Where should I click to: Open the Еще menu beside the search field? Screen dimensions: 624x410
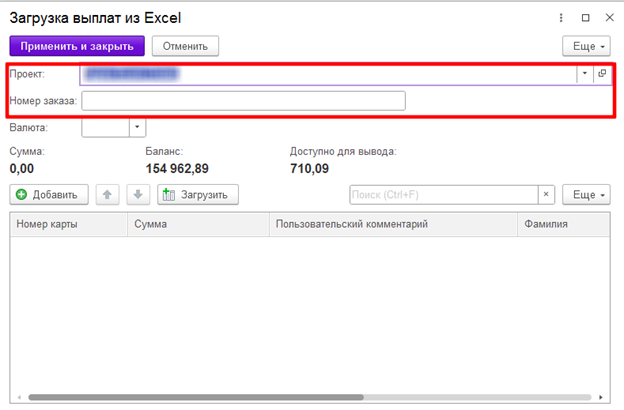[586, 194]
